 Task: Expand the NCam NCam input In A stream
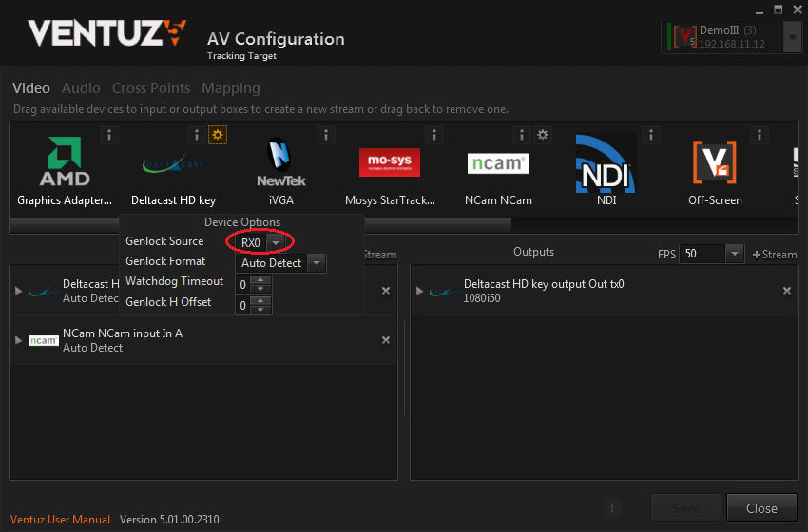(x=19, y=340)
